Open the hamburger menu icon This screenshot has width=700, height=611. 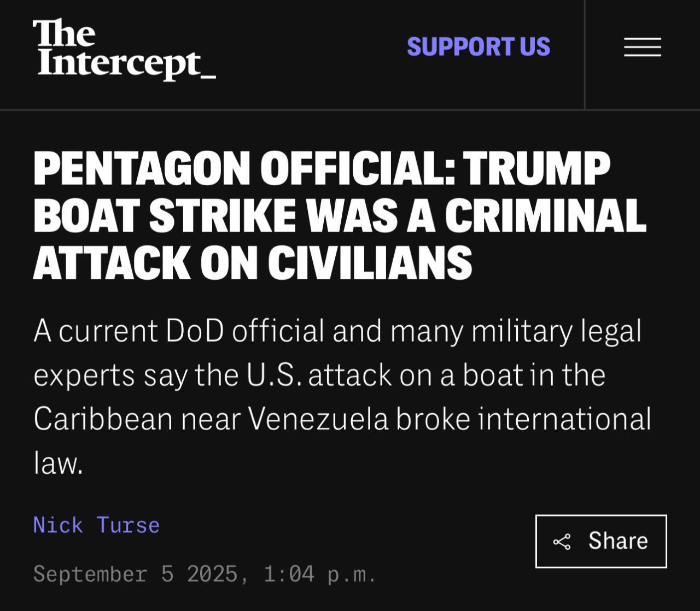(642, 47)
